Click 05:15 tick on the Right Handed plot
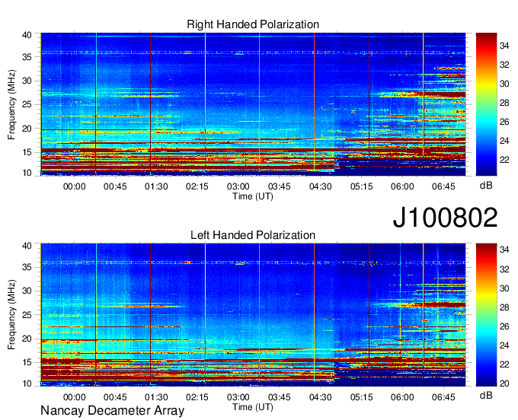518x420 pixels. click(361, 186)
